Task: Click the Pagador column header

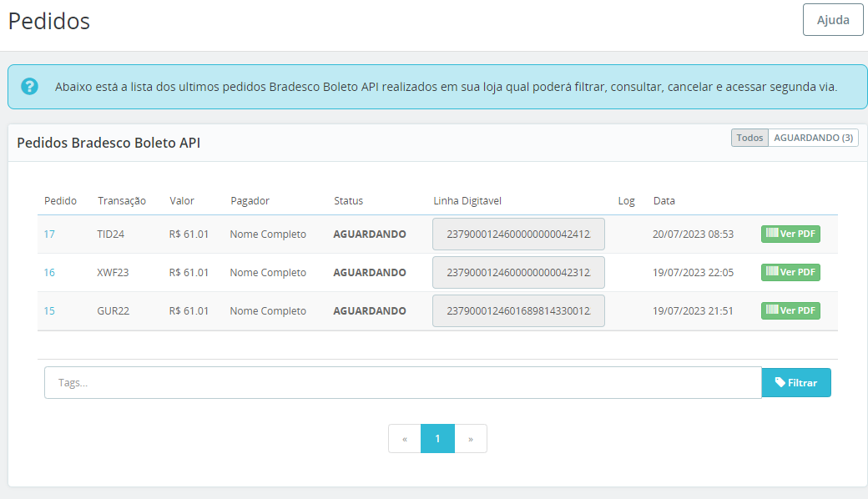Action: [250, 201]
